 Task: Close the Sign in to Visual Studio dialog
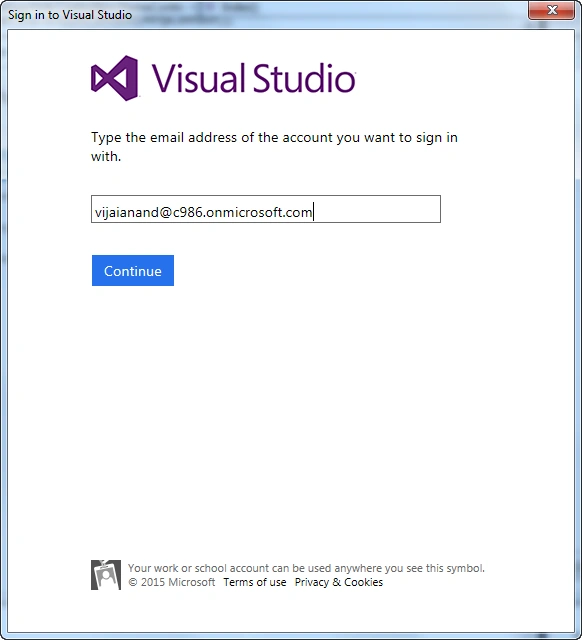[552, 10]
